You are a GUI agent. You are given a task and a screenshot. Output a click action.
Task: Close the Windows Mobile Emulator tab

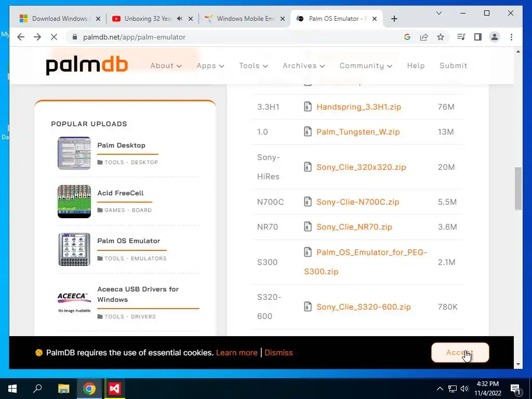[282, 19]
